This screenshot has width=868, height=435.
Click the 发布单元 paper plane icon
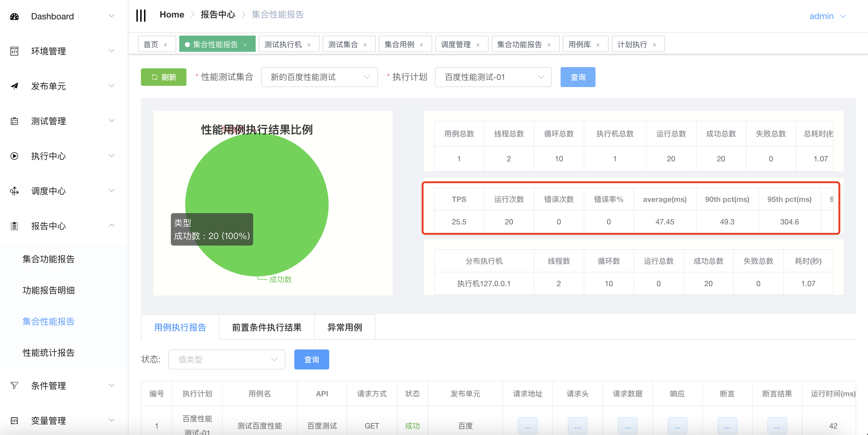click(x=14, y=86)
